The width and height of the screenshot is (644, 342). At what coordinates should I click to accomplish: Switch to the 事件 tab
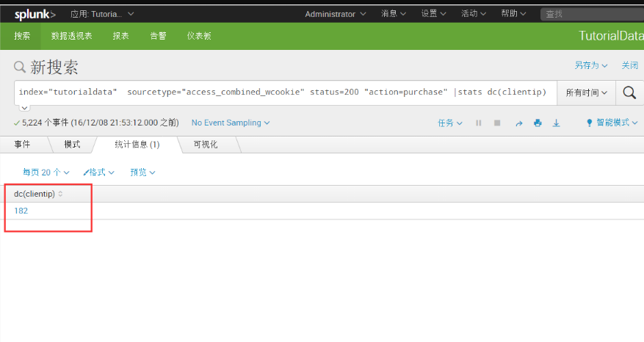click(22, 145)
